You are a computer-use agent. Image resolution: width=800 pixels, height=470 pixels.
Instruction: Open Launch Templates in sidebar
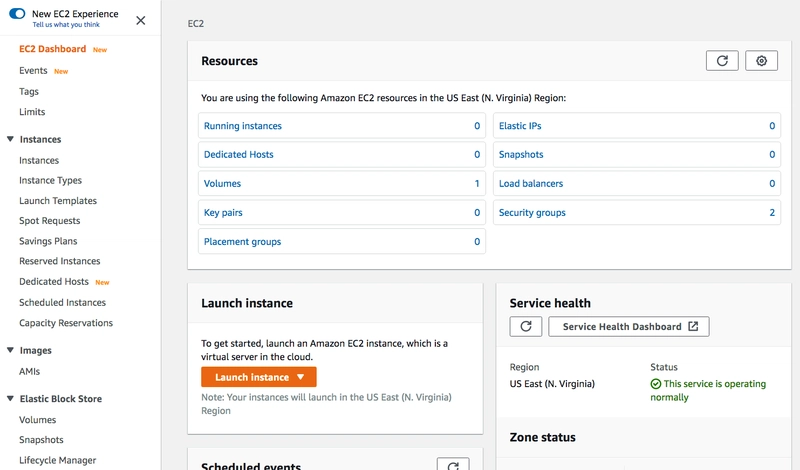[x=58, y=201]
